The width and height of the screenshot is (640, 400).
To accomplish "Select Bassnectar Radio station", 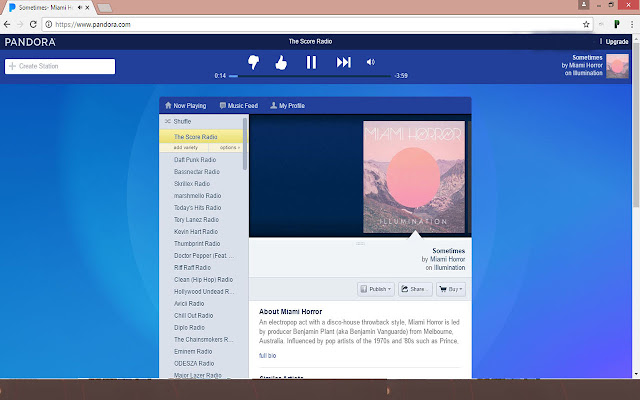I will click(197, 172).
